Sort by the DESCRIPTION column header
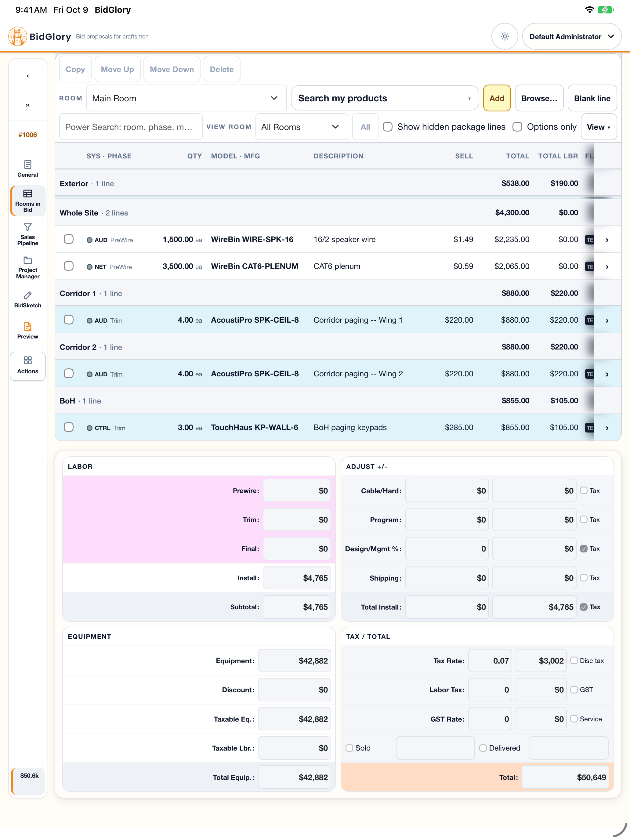The height and width of the screenshot is (840, 630). (339, 156)
